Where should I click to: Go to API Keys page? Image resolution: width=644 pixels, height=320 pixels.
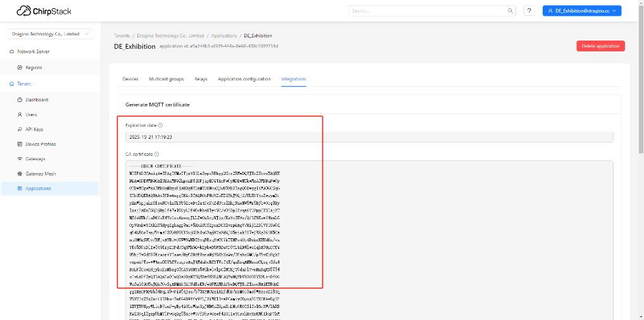(x=34, y=129)
